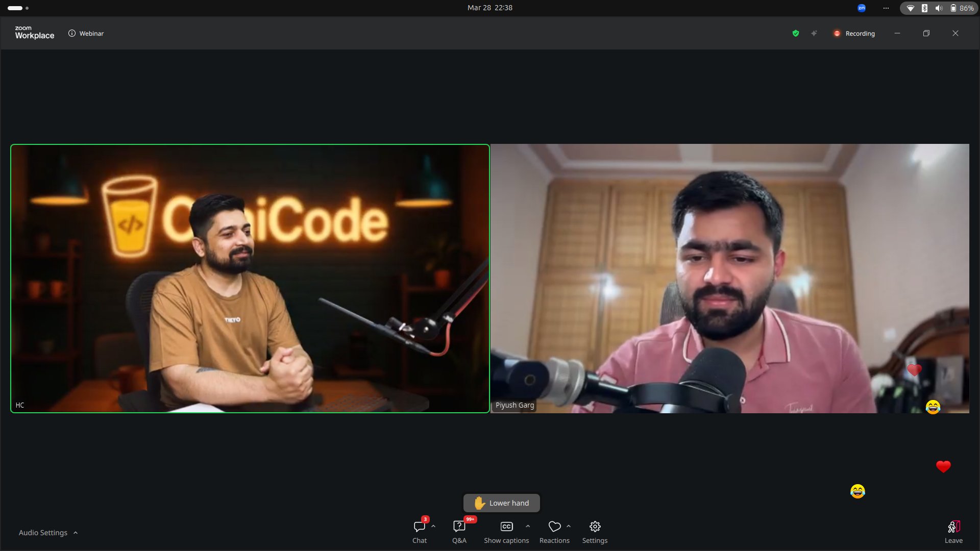
Task: Lower your raised hand
Action: 501,503
